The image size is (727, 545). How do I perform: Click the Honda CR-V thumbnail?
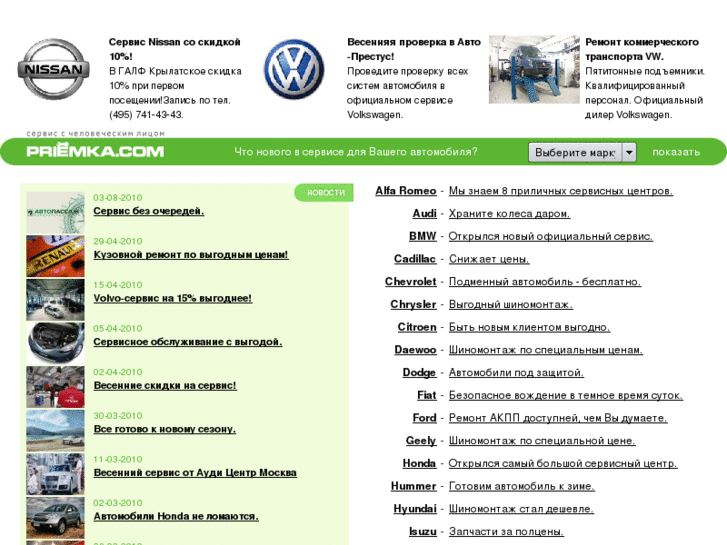pyautogui.click(x=55, y=518)
